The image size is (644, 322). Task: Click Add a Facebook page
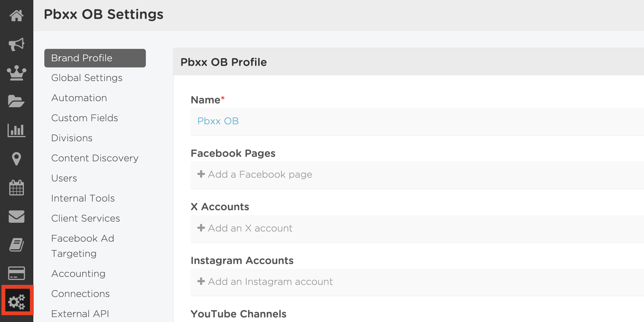(255, 175)
